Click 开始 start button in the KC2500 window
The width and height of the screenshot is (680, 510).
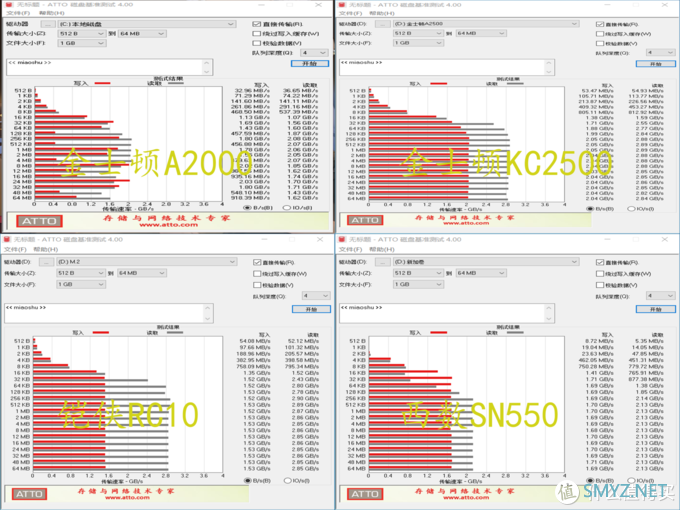click(x=655, y=64)
